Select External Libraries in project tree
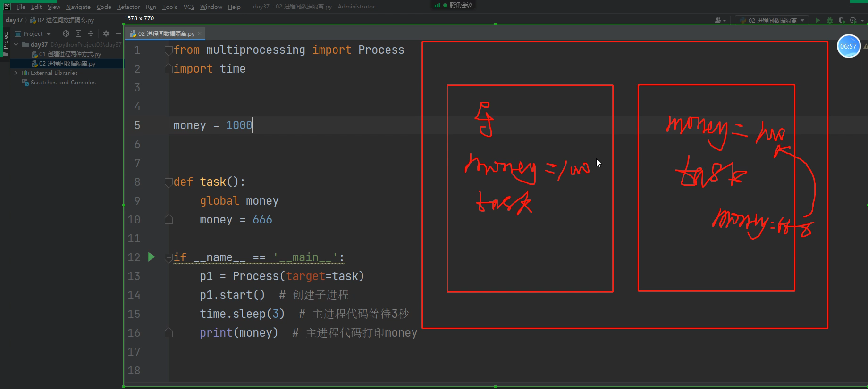 [x=54, y=73]
